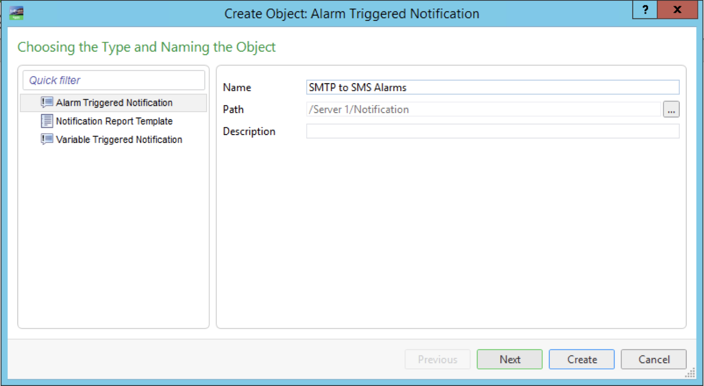Viewport: 704px width, 386px height.
Task: Select Alarm Triggered Notification type
Action: click(114, 103)
